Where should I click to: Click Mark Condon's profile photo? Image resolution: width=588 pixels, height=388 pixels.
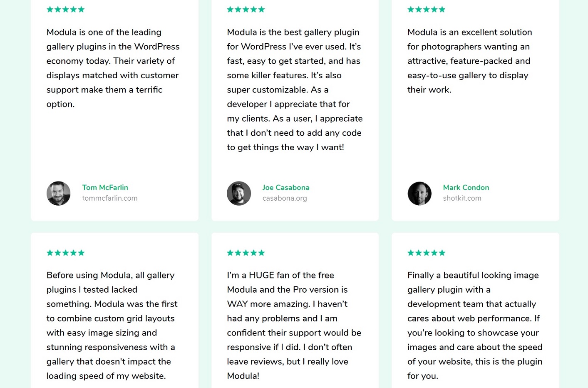pos(419,193)
